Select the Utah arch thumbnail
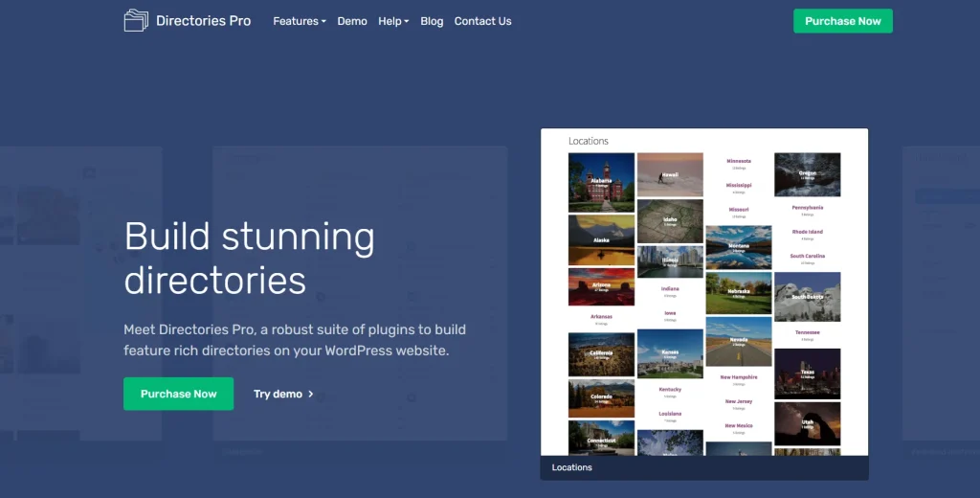The height and width of the screenshot is (498, 980). point(808,423)
